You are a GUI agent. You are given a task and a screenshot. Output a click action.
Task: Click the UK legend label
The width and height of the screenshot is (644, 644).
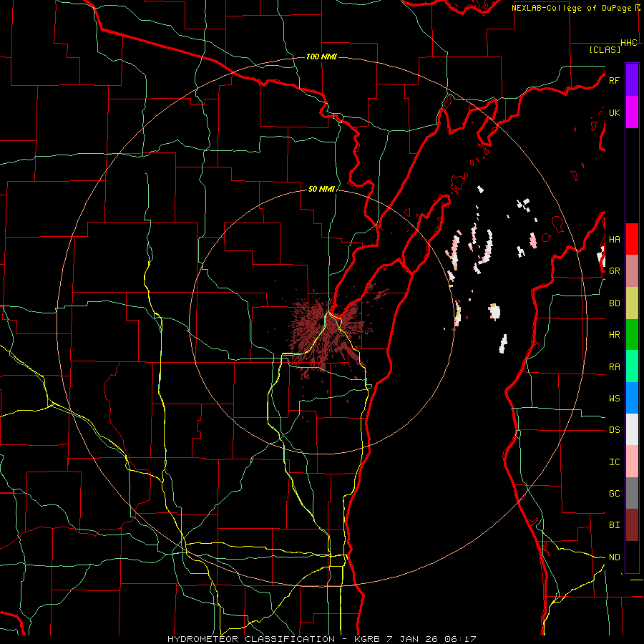[614, 112]
